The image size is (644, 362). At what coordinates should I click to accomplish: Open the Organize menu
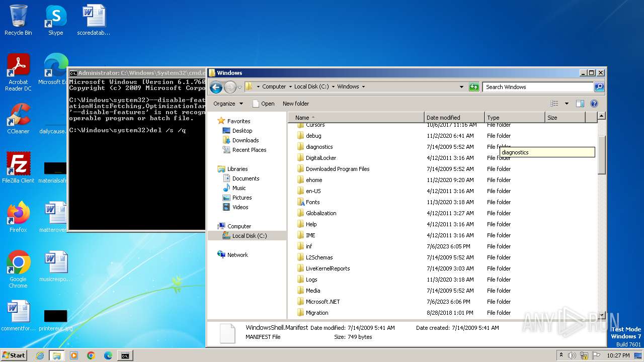tap(228, 104)
